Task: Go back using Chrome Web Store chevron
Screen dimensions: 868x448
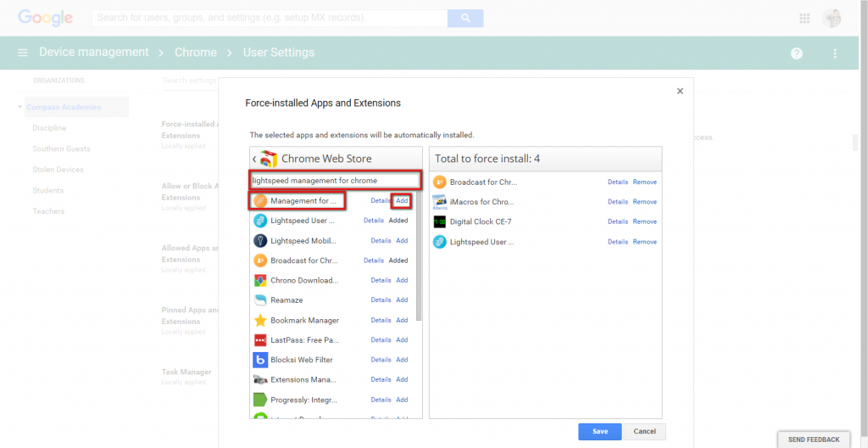Action: click(254, 159)
